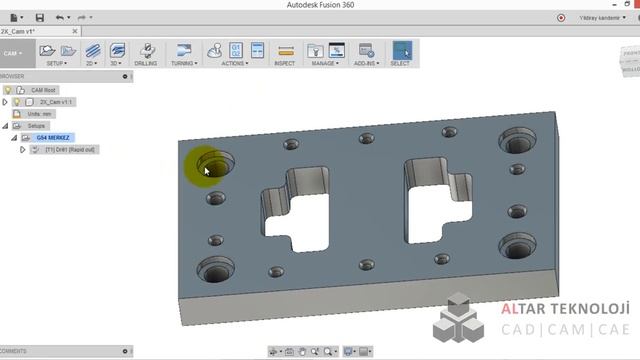Click the 3D milling toolpath icon

117,51
